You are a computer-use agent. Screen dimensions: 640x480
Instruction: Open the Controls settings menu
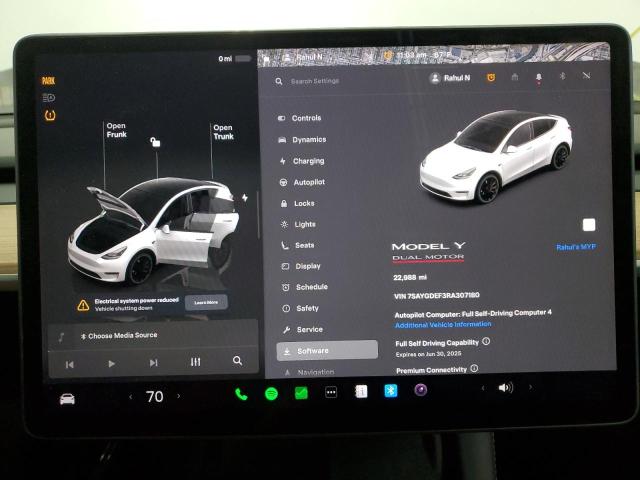(x=300, y=118)
